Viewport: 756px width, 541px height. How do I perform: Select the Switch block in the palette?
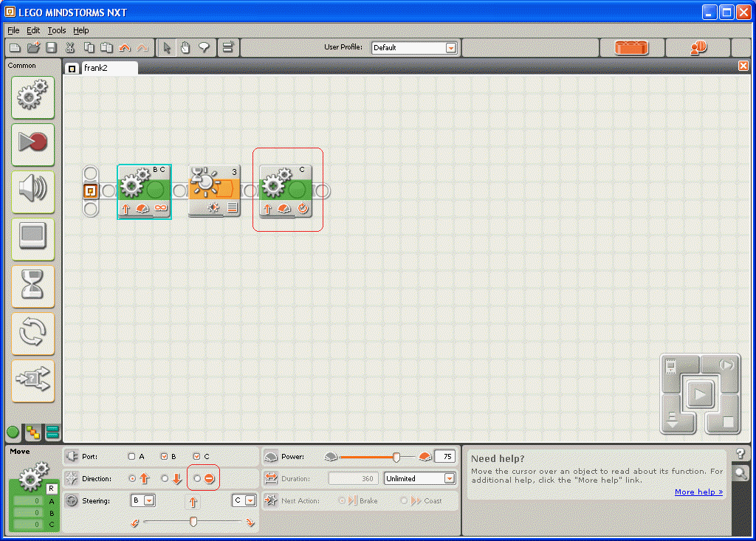click(32, 379)
